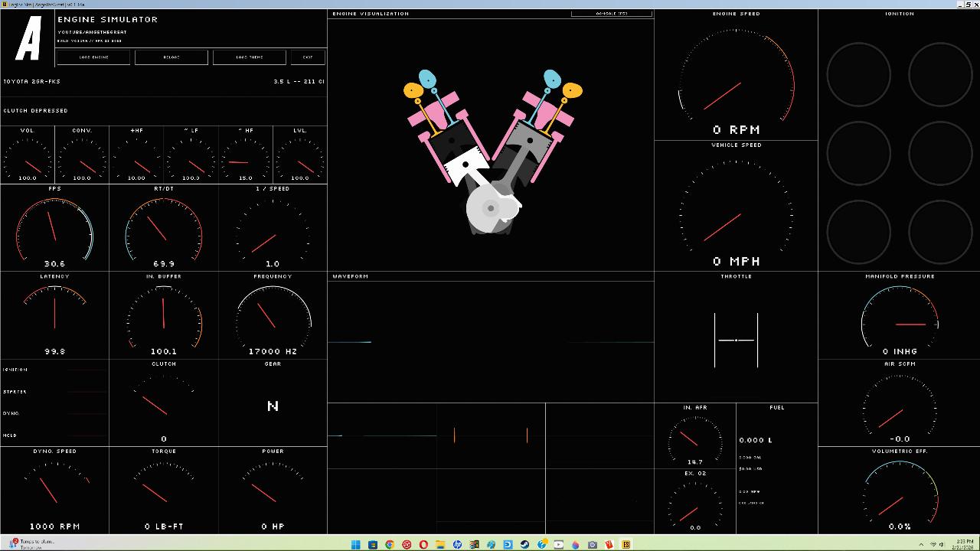Click the Load Engine button
Image resolution: width=980 pixels, height=551 pixels.
click(93, 57)
